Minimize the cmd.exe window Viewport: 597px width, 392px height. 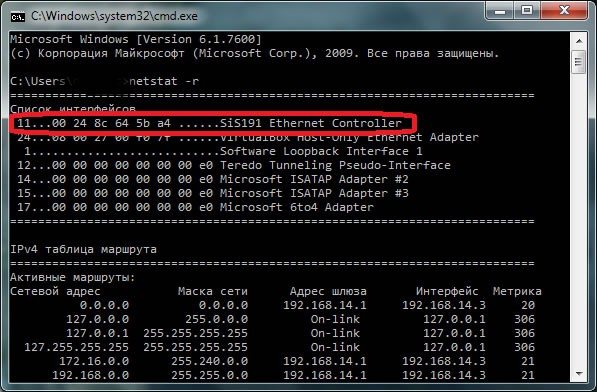tap(500, 11)
